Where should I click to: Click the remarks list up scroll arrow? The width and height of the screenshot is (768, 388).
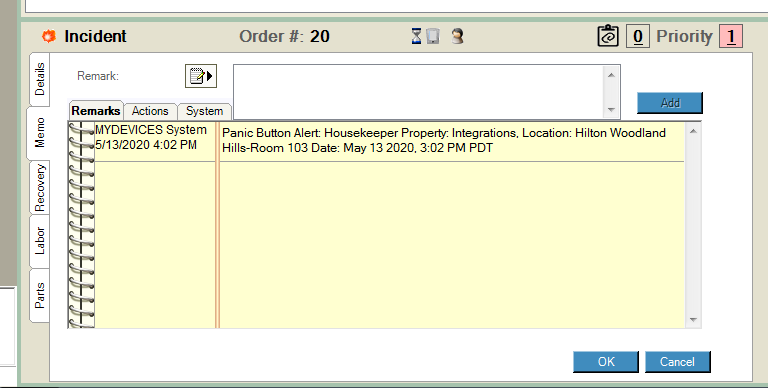click(693, 131)
